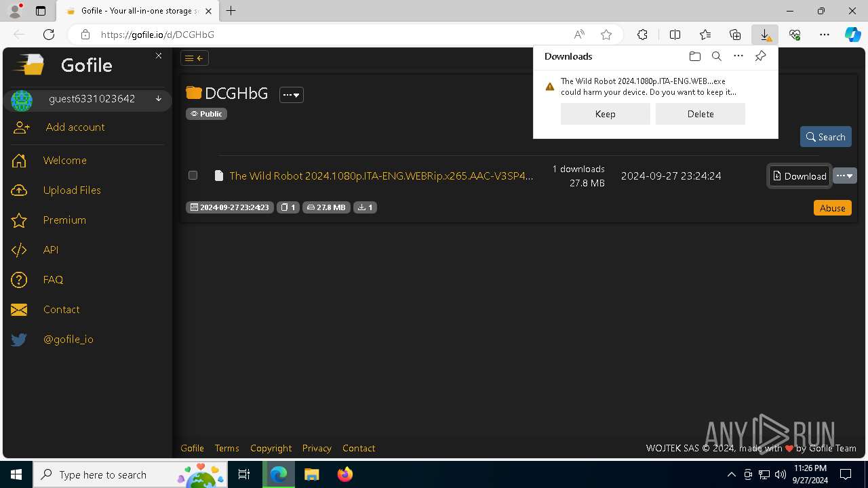Image resolution: width=868 pixels, height=488 pixels.
Task: Close the Gofile sidebar with X
Action: (x=159, y=56)
